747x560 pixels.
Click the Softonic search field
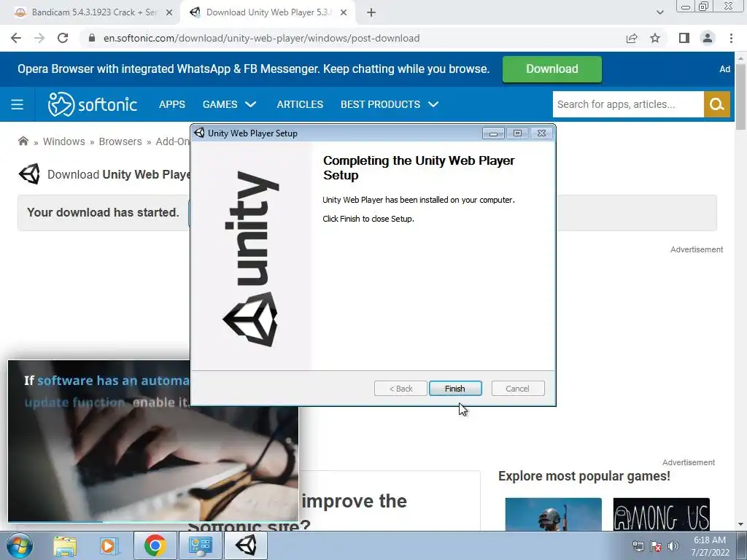coord(628,104)
